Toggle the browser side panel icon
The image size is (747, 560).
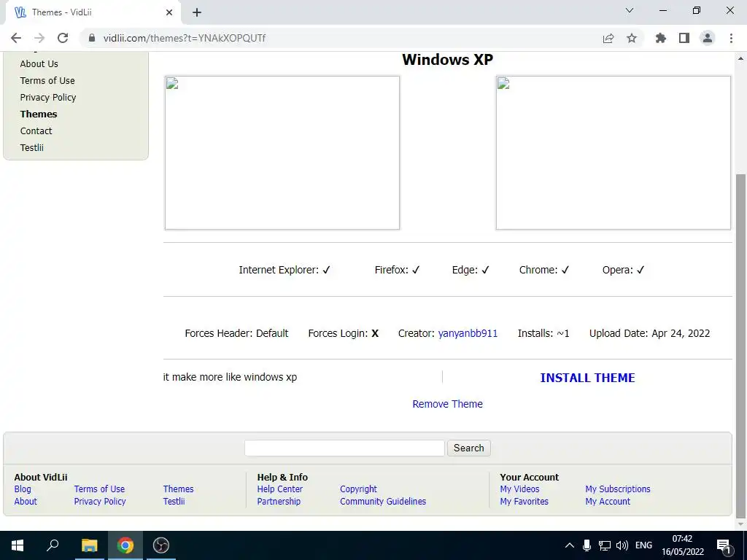pos(684,38)
